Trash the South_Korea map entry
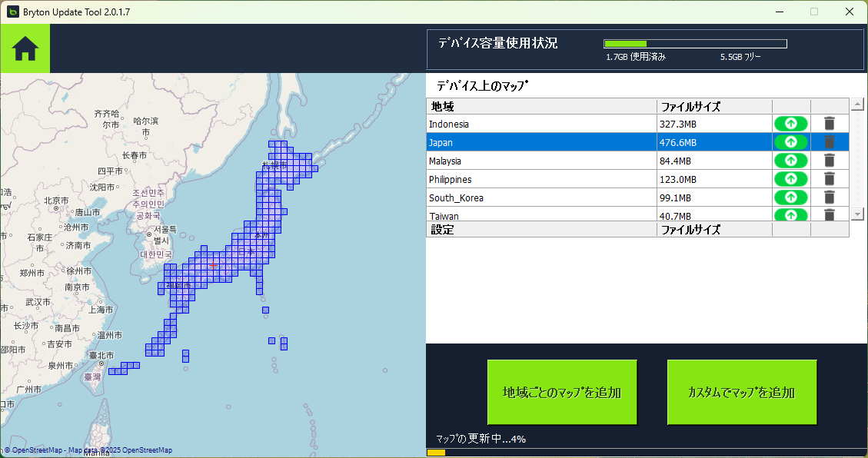The height and width of the screenshot is (458, 868). [830, 197]
